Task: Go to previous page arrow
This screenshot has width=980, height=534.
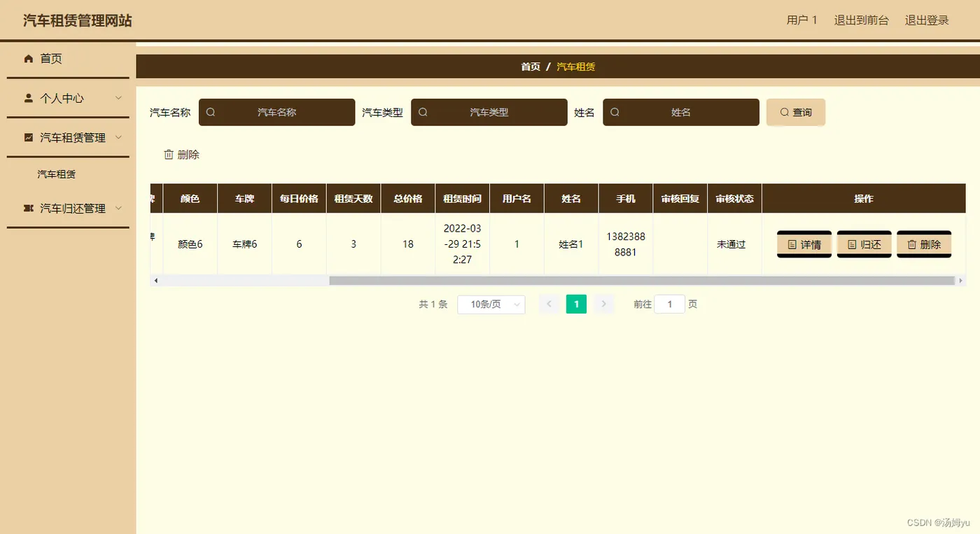Action: pyautogui.click(x=549, y=304)
